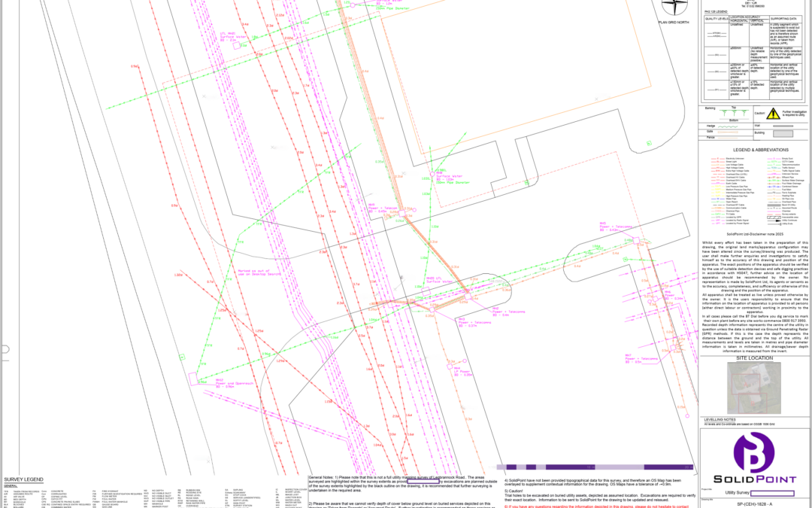Screen dimensions: 812x508
Task: Click the 'Mh20 UTL Surface Water' label
Action: click(438, 280)
